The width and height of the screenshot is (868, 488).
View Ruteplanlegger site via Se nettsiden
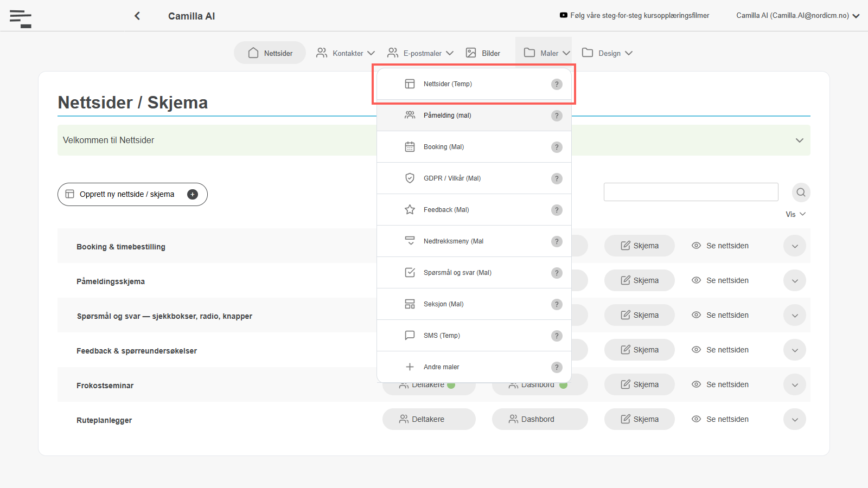pos(720,419)
